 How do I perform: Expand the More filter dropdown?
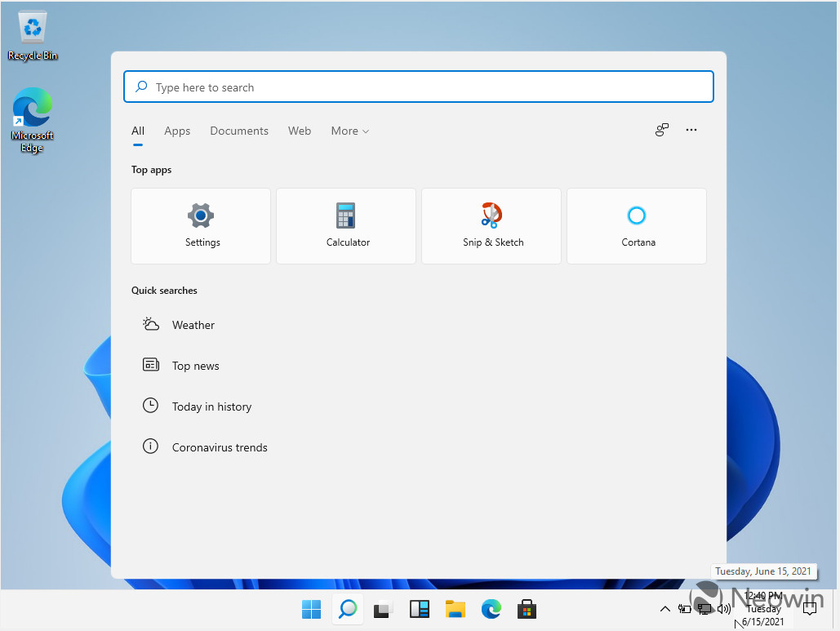tap(349, 131)
